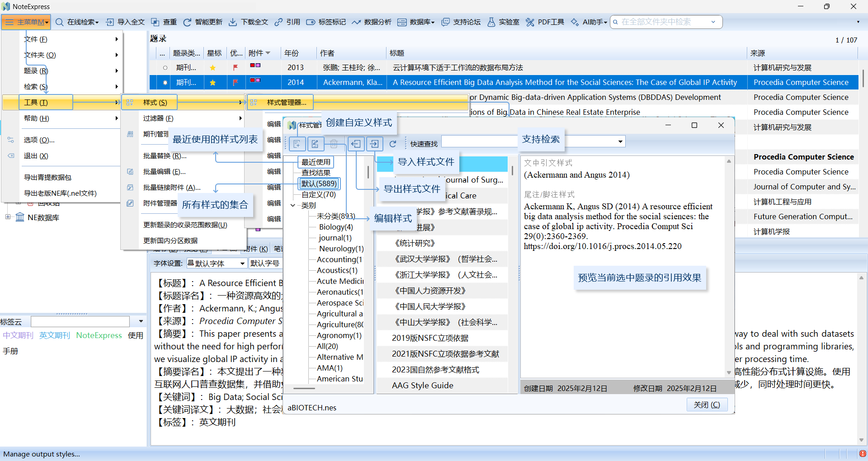Click the red alert icon in status bar
This screenshot has height=461, width=868.
click(863, 454)
